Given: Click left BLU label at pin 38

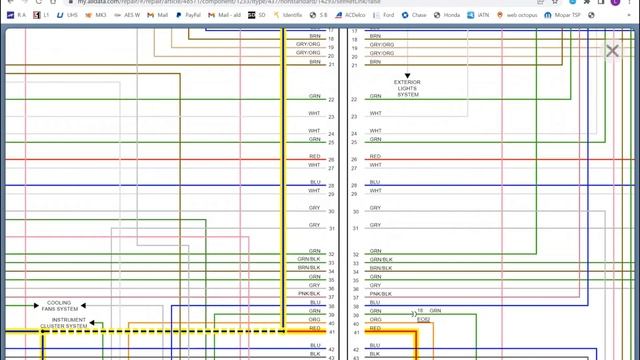Looking at the screenshot, I should point(315,302).
